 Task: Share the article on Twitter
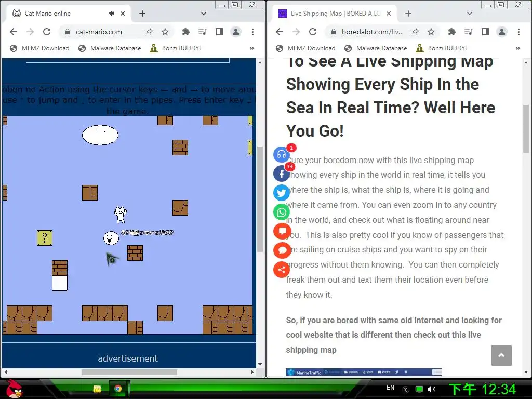[x=282, y=193]
